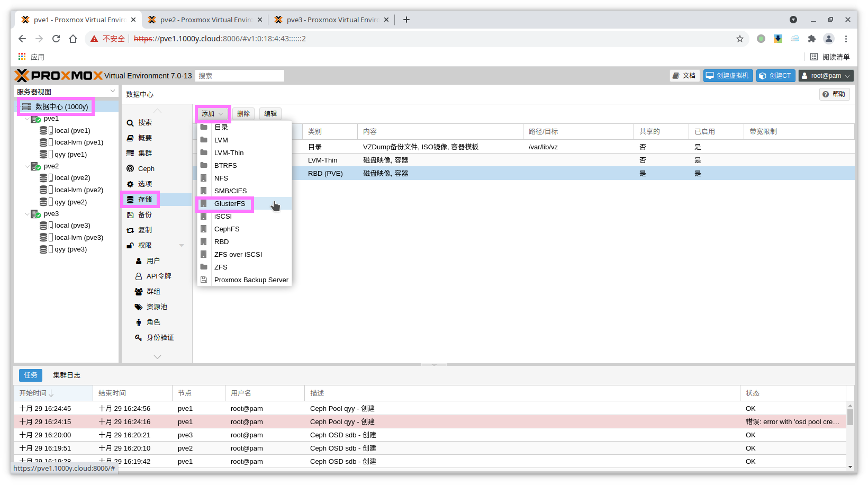Click the Proxmox search input field
Image resolution: width=868 pixels, height=485 pixels.
240,76
